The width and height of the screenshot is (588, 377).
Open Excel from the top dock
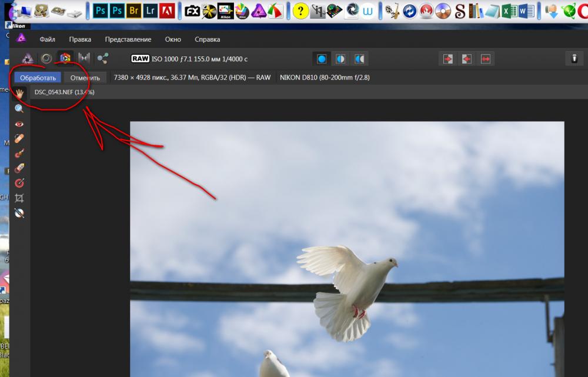[510, 11]
